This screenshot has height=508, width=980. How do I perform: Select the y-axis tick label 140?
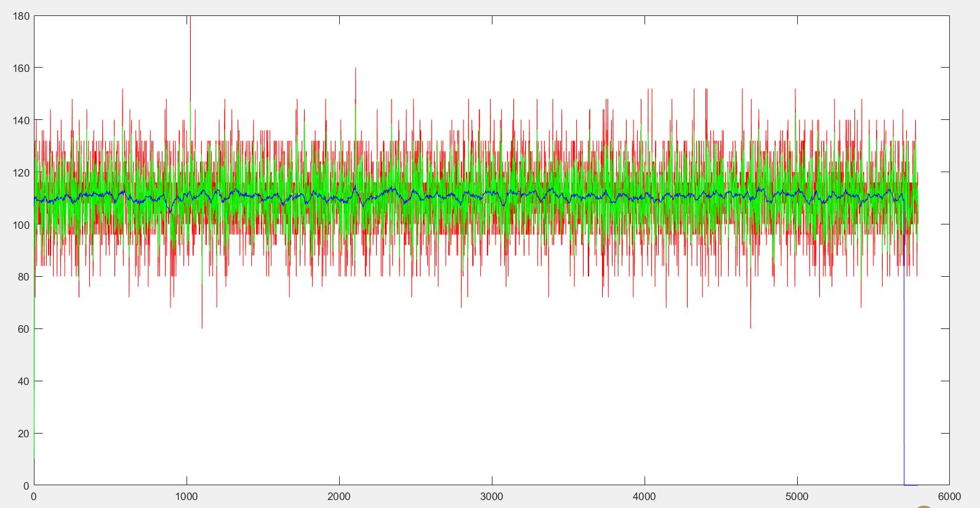coord(21,121)
